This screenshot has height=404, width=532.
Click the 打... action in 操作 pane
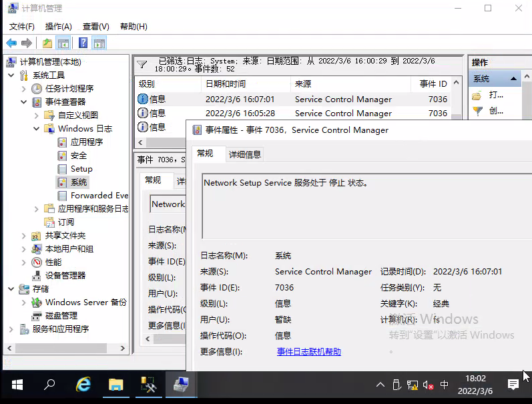pos(496,95)
